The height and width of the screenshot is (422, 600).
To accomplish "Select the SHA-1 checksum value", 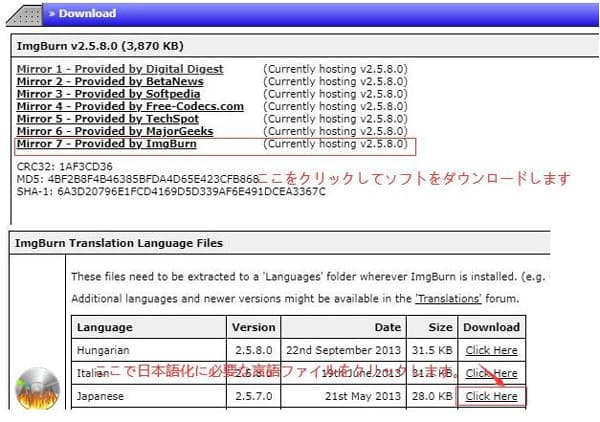I will [191, 191].
